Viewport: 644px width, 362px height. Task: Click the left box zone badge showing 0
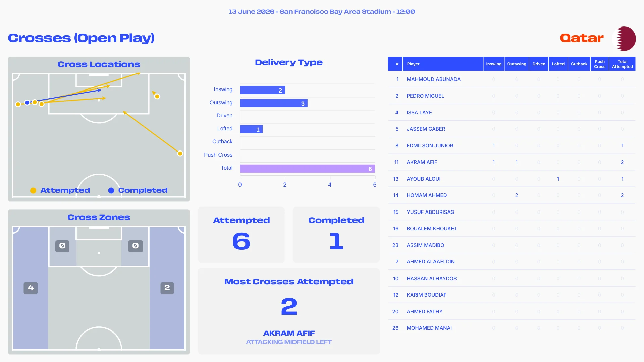62,246
